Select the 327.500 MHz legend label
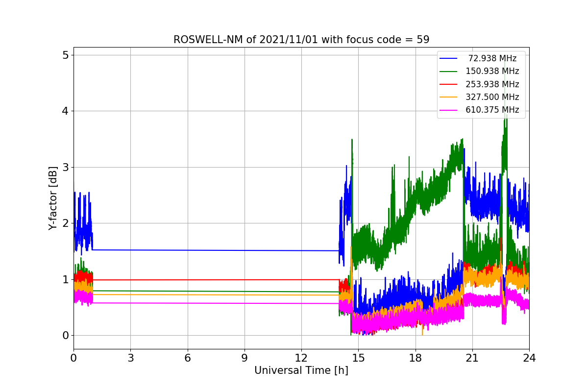Screen dimensions: 588x392 pyautogui.click(x=492, y=97)
